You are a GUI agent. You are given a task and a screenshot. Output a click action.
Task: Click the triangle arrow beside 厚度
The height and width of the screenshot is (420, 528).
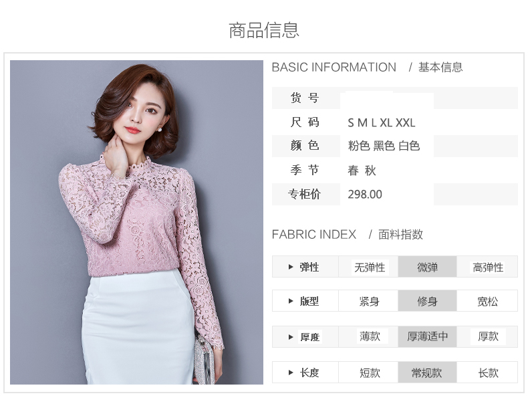[x=291, y=337]
